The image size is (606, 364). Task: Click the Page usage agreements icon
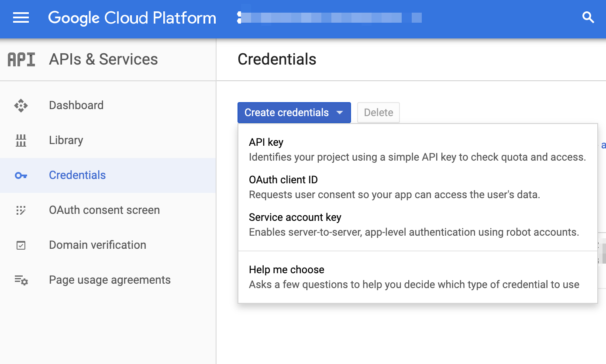[x=21, y=280]
